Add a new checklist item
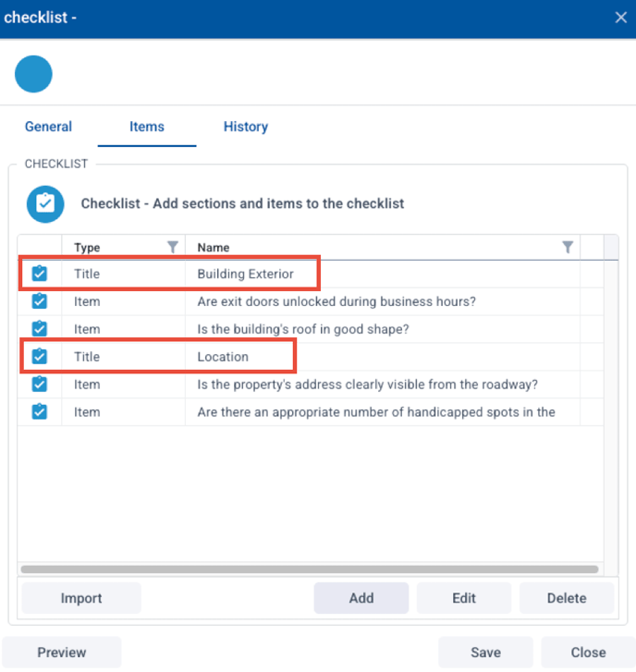This screenshot has width=636, height=672. pos(361,598)
